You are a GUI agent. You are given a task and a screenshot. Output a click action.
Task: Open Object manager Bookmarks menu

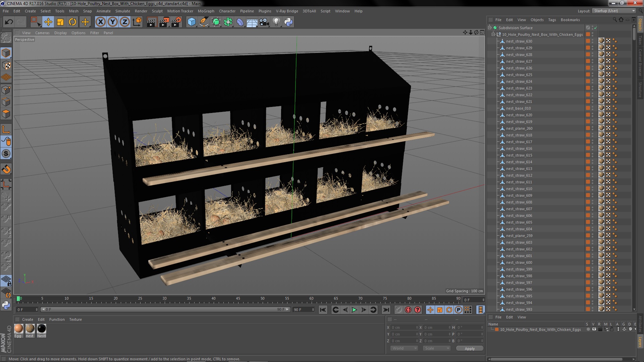(x=570, y=20)
